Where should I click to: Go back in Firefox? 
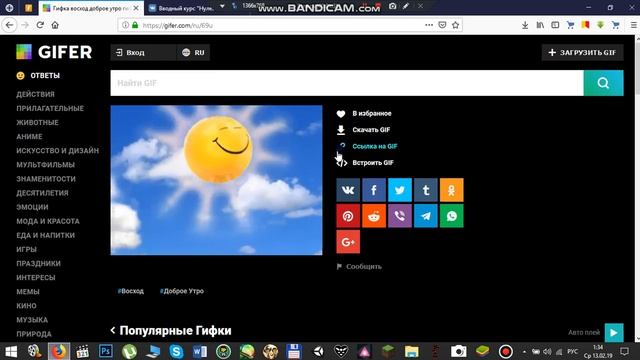(9, 25)
